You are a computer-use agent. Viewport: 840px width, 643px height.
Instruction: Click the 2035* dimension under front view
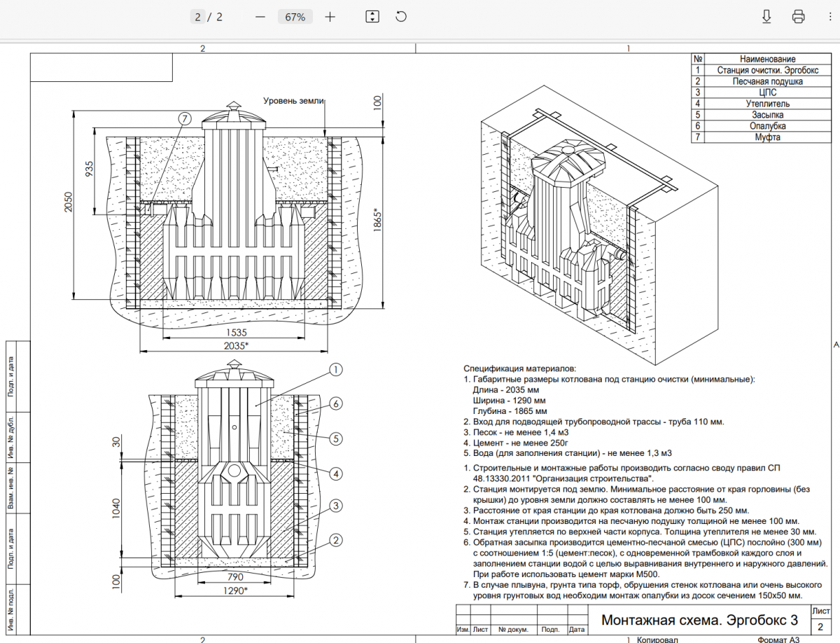[x=237, y=345]
